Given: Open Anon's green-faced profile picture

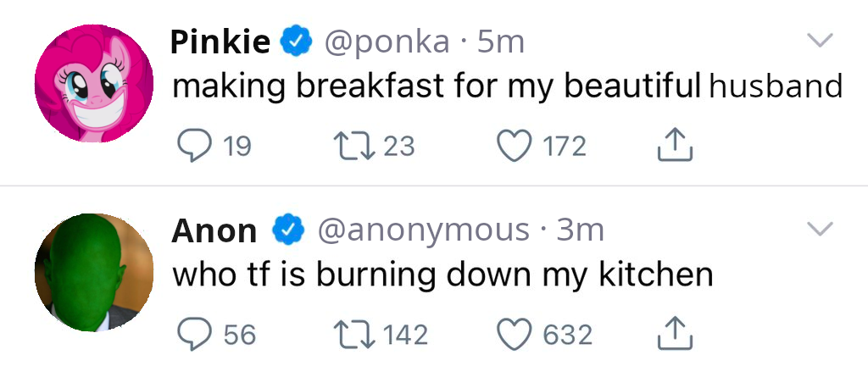Looking at the screenshot, I should pyautogui.click(x=94, y=271).
